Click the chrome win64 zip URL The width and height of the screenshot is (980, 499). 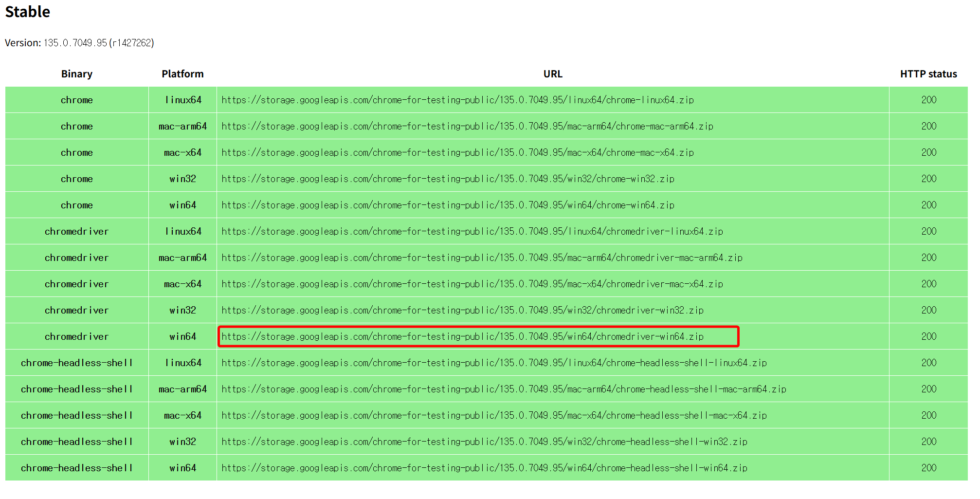pyautogui.click(x=448, y=205)
